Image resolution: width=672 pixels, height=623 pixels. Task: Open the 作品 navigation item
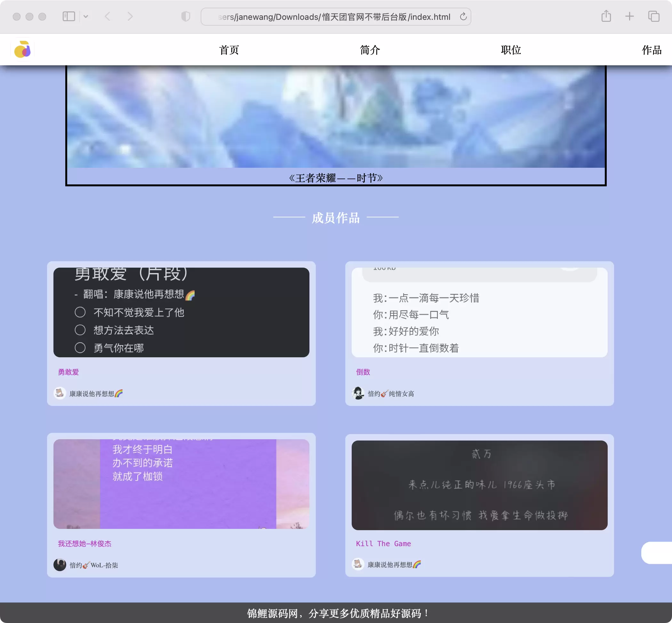(652, 50)
